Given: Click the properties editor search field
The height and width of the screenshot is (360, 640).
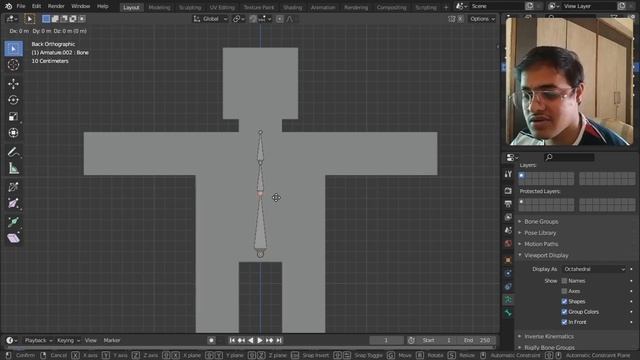Looking at the screenshot, I should click(569, 157).
